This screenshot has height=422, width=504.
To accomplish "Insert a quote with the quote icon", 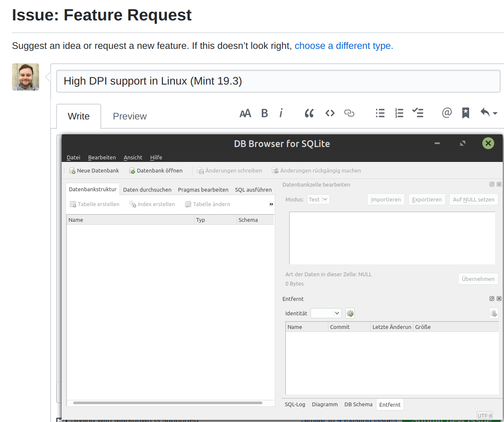I will [x=309, y=113].
